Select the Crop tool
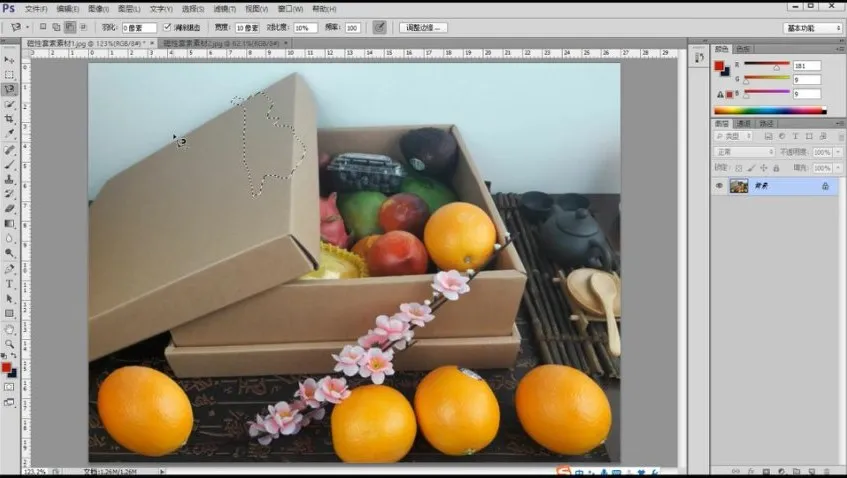Image resolution: width=847 pixels, height=478 pixels. [9, 118]
